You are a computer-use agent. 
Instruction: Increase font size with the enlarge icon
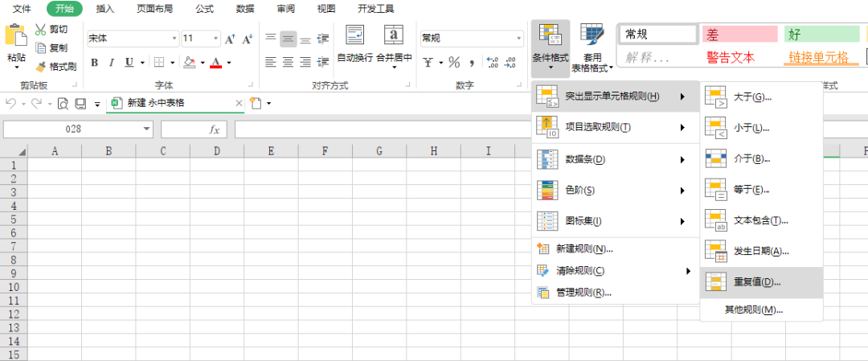231,39
